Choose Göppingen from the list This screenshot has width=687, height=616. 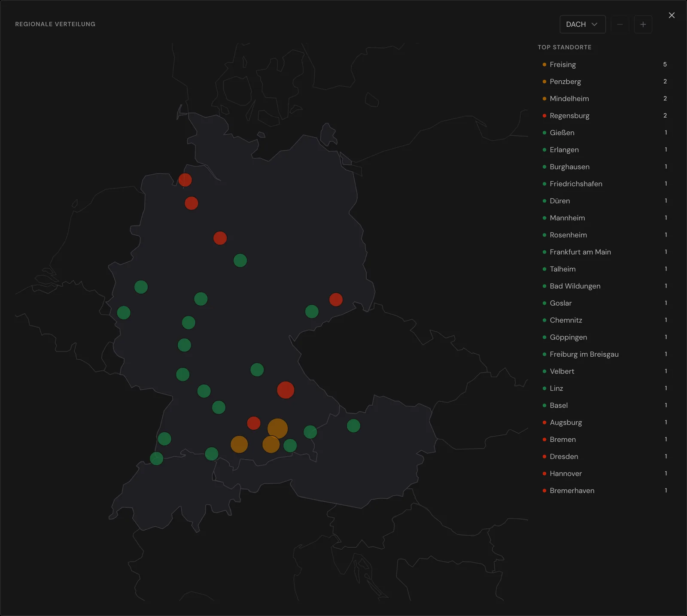coord(605,337)
